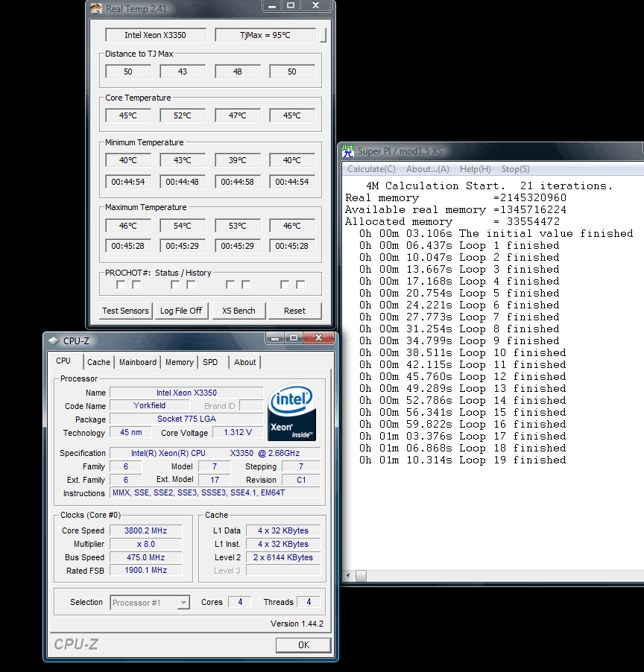Click the CPU-Z title bar icon

click(x=54, y=341)
